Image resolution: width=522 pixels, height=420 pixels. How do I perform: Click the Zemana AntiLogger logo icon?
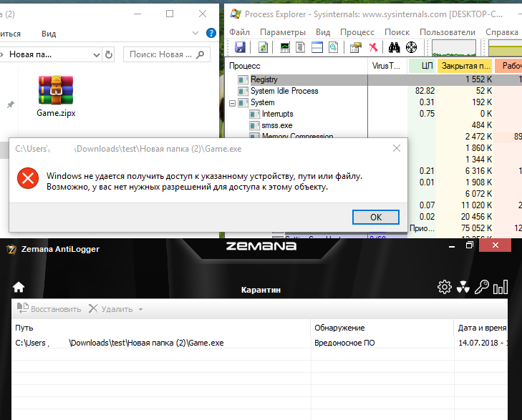click(11, 249)
